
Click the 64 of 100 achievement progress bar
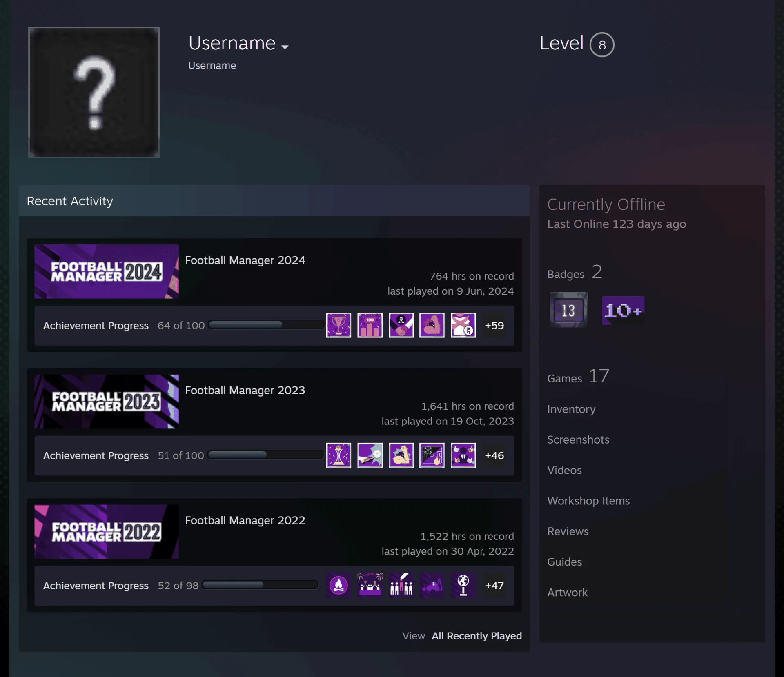(x=266, y=325)
